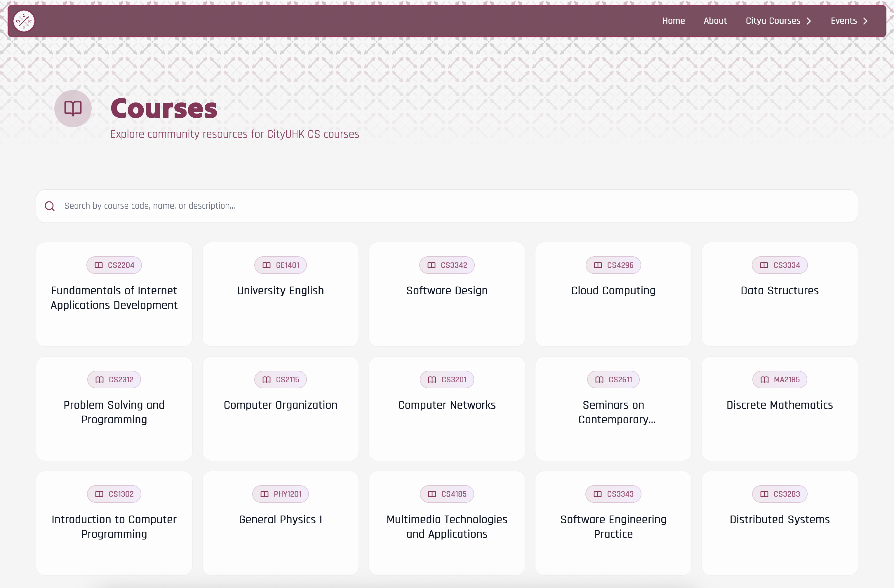Click the CS2611 course code badge
This screenshot has width=894, height=588.
613,380
